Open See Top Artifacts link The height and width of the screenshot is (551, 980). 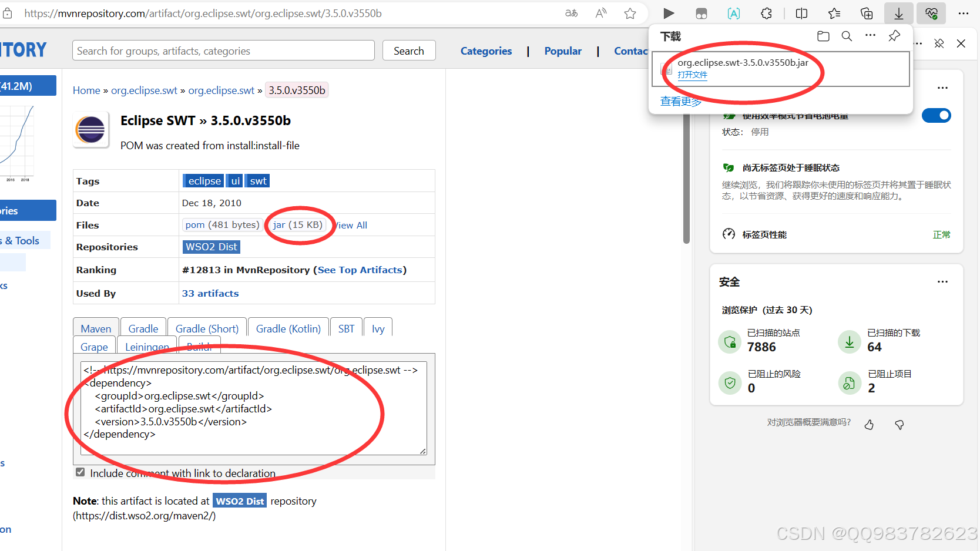coord(360,270)
